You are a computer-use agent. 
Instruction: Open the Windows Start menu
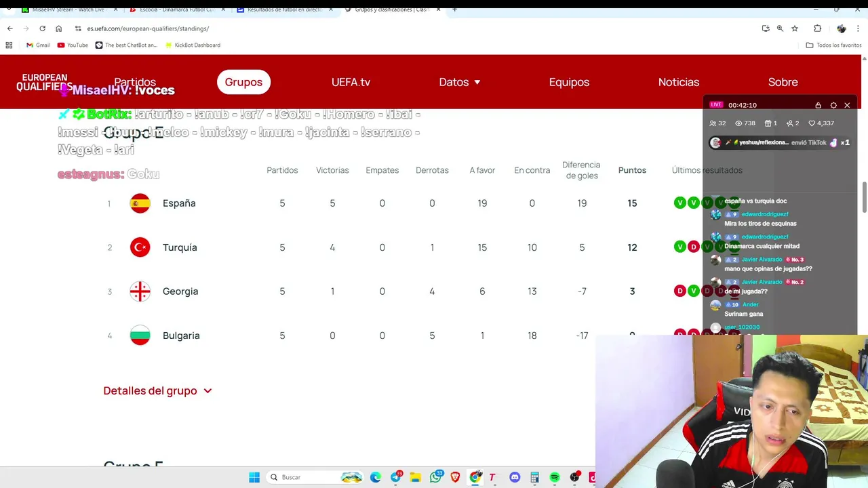(x=254, y=477)
